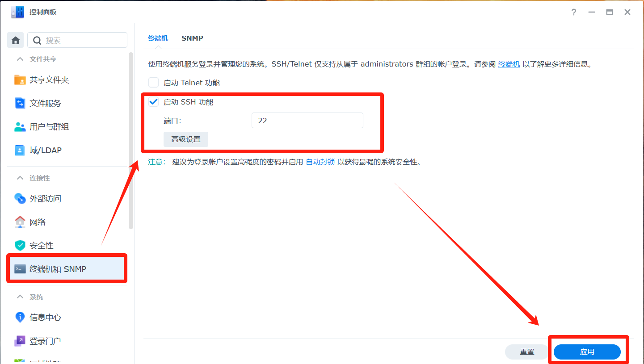
Task: Click the SSH 端口 port field
Action: (x=307, y=121)
